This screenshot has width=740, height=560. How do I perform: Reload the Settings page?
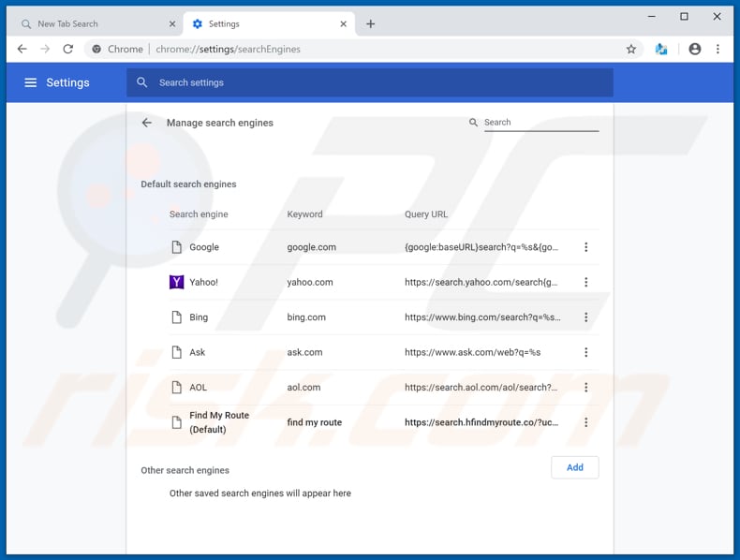68,49
